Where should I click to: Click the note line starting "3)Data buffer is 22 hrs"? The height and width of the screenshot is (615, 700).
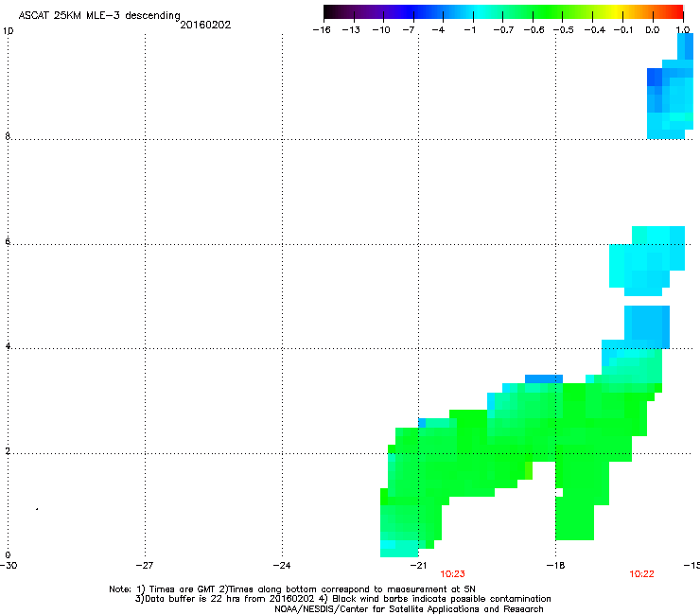tap(342, 599)
